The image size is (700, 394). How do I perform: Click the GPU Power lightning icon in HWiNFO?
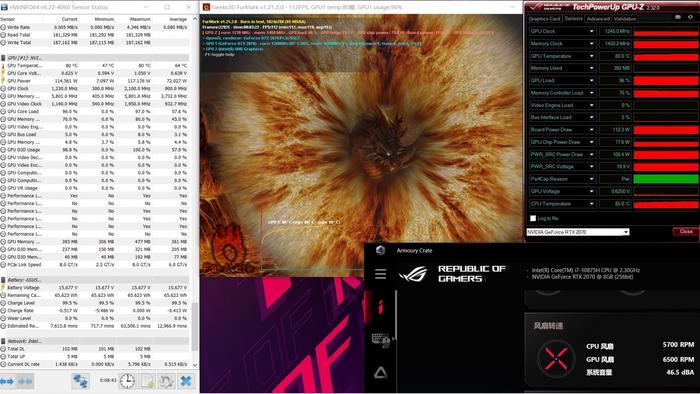click(3, 81)
